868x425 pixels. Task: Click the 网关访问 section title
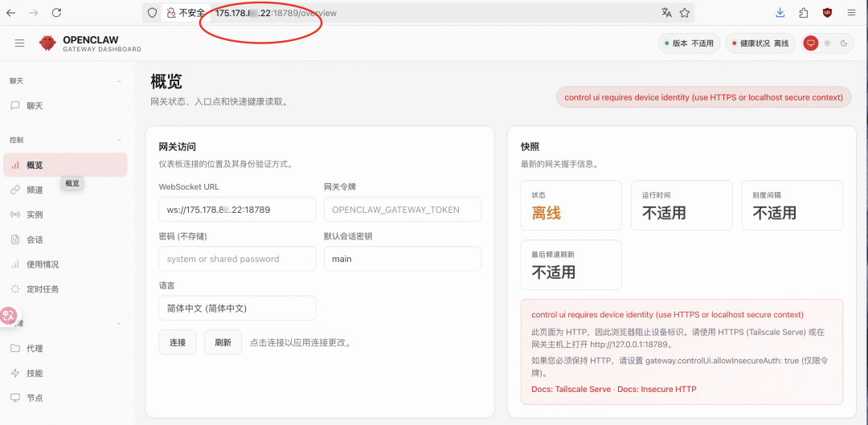coord(177,147)
